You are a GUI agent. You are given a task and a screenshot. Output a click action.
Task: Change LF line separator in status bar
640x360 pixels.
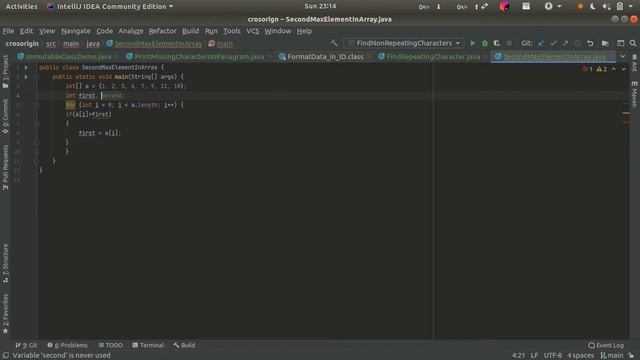[x=534, y=356]
